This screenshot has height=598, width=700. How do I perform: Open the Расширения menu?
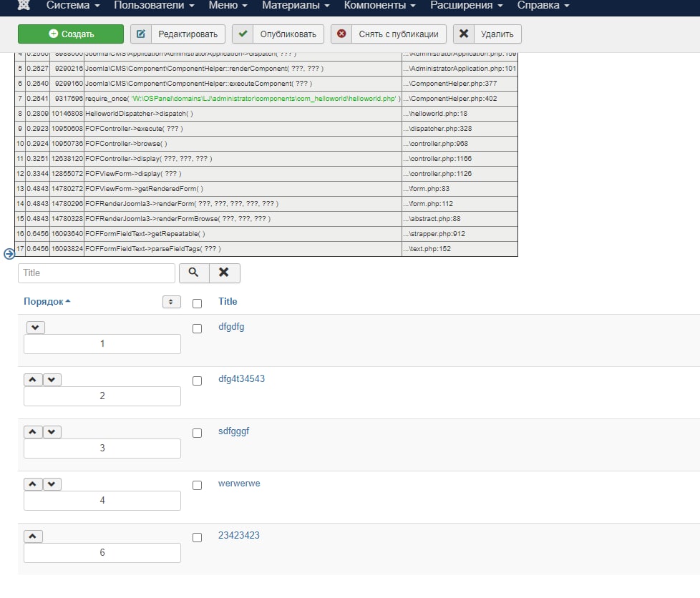(x=466, y=5)
